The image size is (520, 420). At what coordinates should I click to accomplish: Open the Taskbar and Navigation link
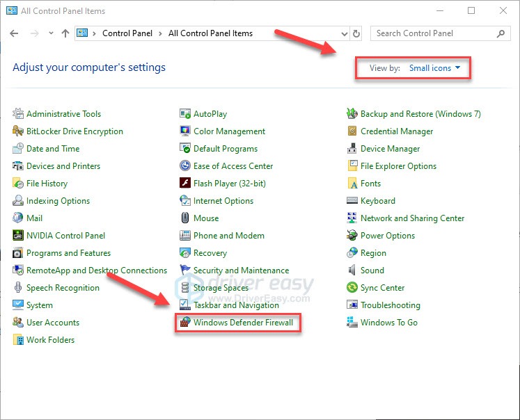click(236, 305)
